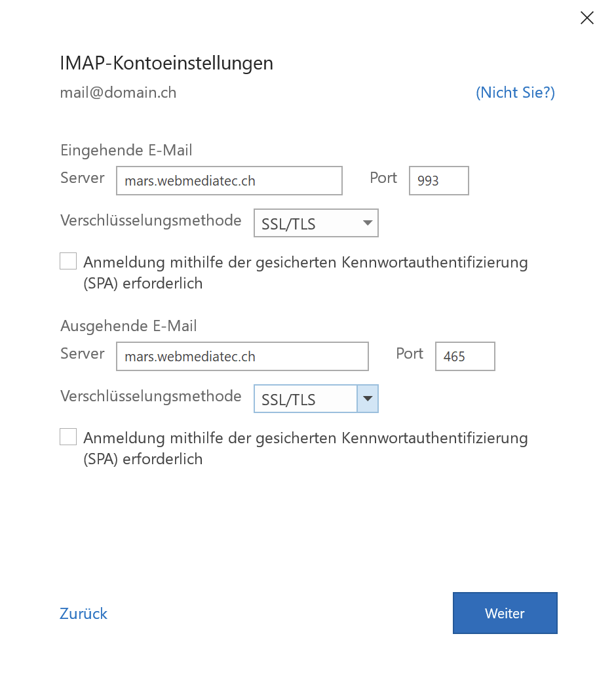Viewport: 616px width, 695px height.
Task: Tick the SPA checkbox for outgoing mail
Action: (68, 437)
